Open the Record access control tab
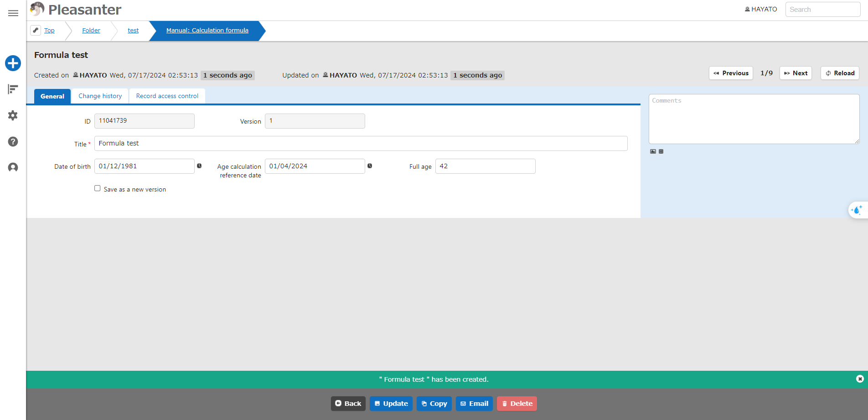Screen dimensions: 868x420 click(x=167, y=96)
